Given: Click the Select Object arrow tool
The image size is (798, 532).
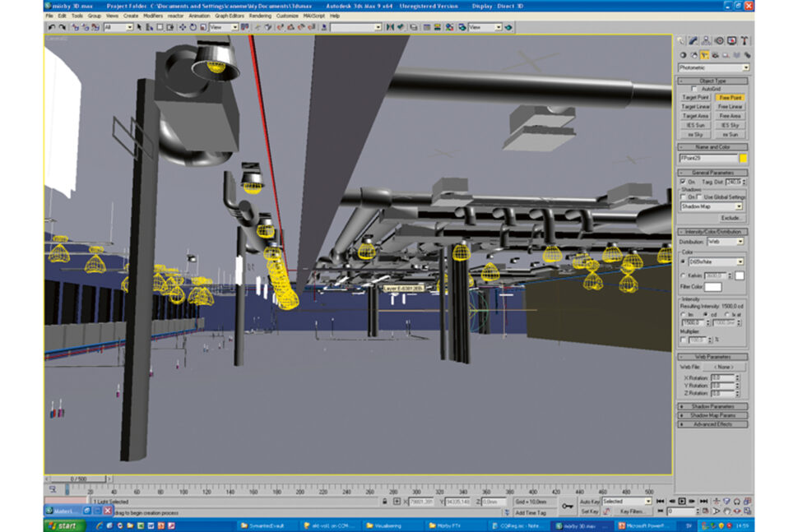Looking at the screenshot, I should point(139,27).
